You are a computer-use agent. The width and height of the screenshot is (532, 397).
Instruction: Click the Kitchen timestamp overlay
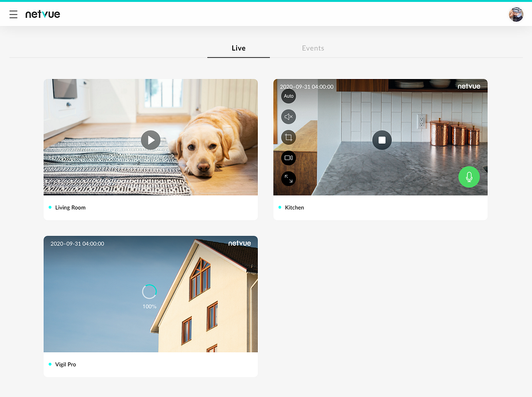306,86
